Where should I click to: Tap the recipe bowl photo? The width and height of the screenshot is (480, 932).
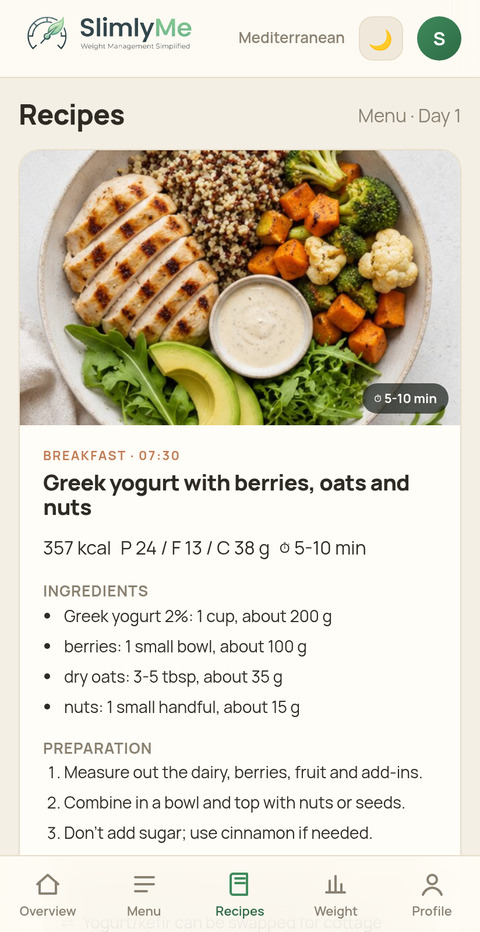[240, 287]
